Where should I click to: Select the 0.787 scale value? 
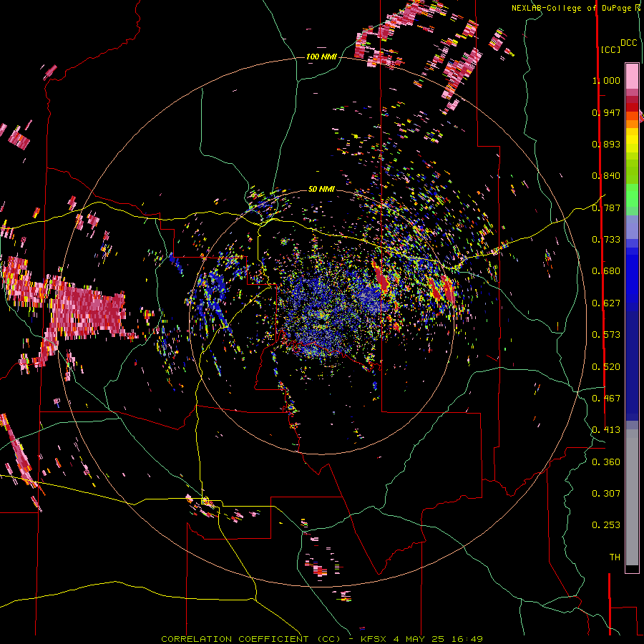(606, 208)
